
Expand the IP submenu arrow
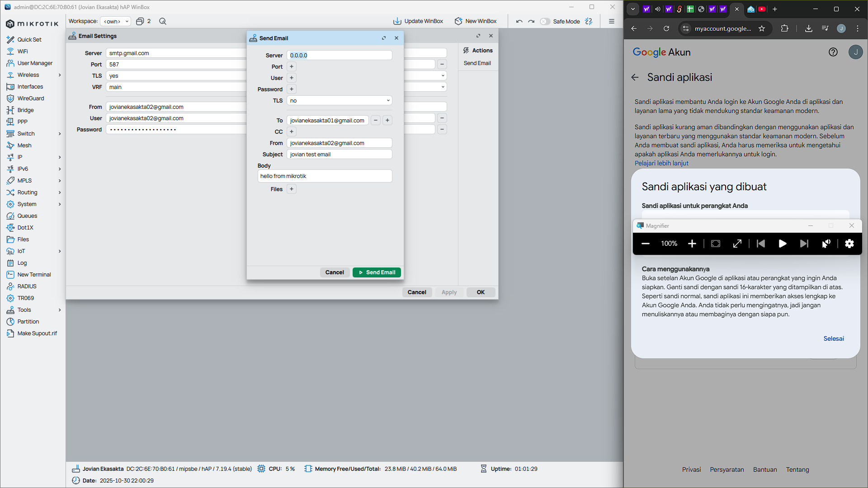(x=60, y=157)
